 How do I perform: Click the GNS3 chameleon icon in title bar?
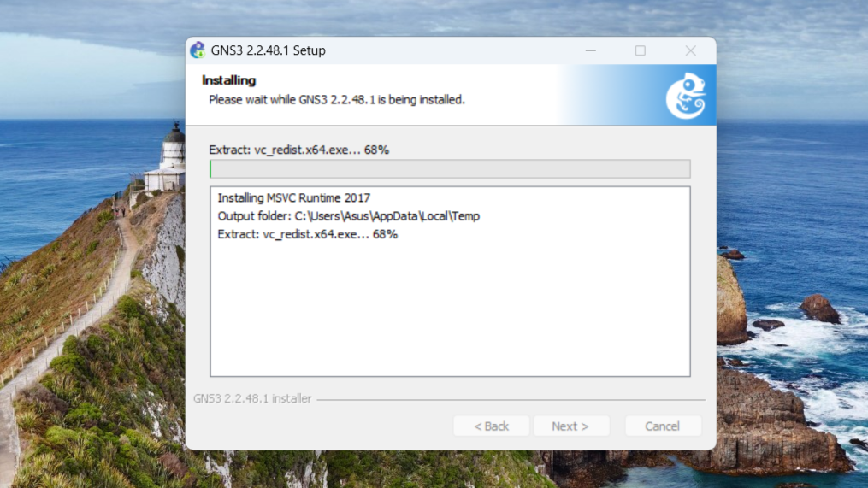pos(198,50)
